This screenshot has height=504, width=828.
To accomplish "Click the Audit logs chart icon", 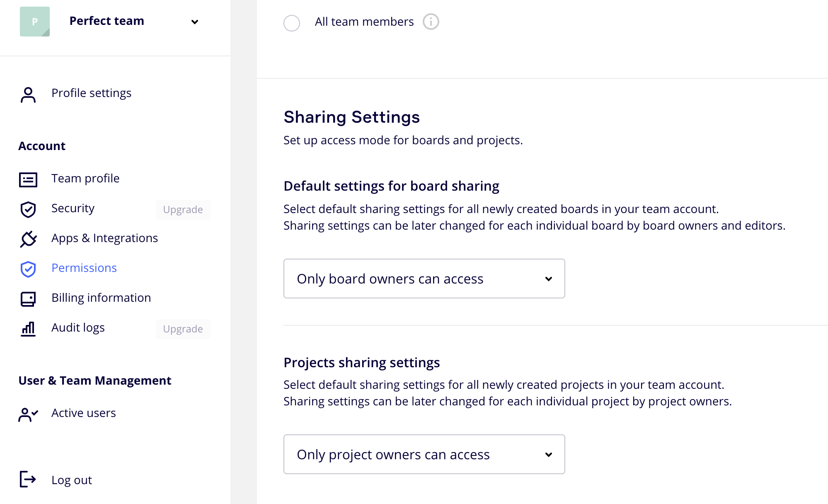I will coord(28,329).
